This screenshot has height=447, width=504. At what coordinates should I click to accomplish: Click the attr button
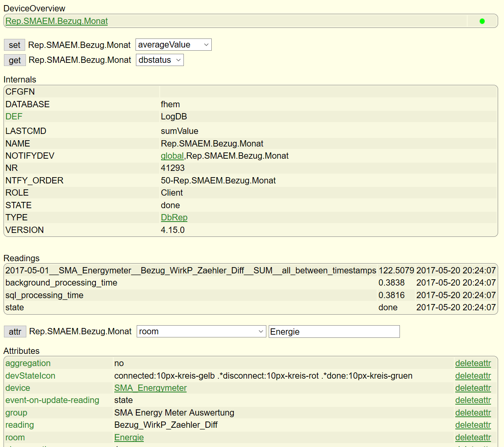coord(15,332)
